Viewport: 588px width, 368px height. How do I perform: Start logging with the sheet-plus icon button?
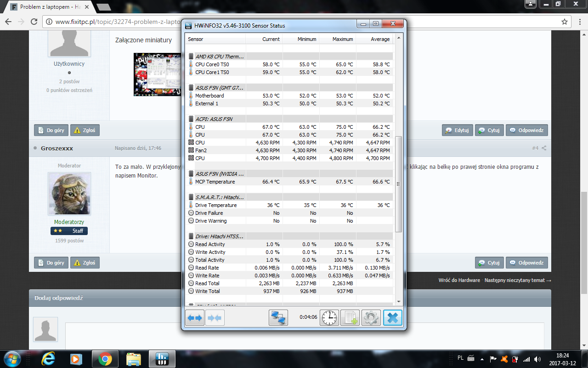point(350,318)
